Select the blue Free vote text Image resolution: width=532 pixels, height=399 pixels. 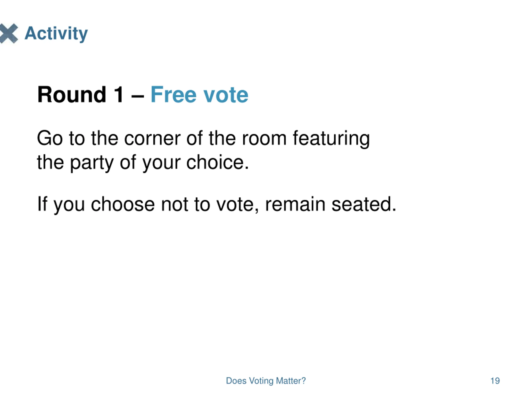point(199,95)
